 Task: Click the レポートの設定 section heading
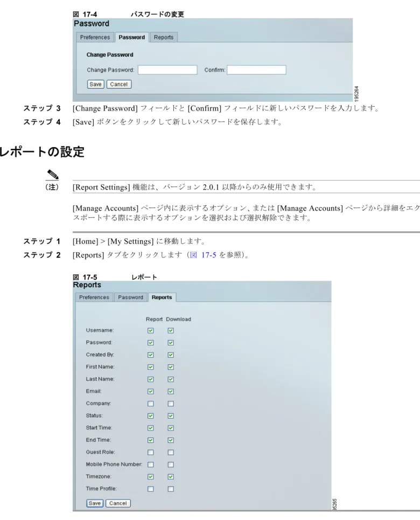click(42, 151)
